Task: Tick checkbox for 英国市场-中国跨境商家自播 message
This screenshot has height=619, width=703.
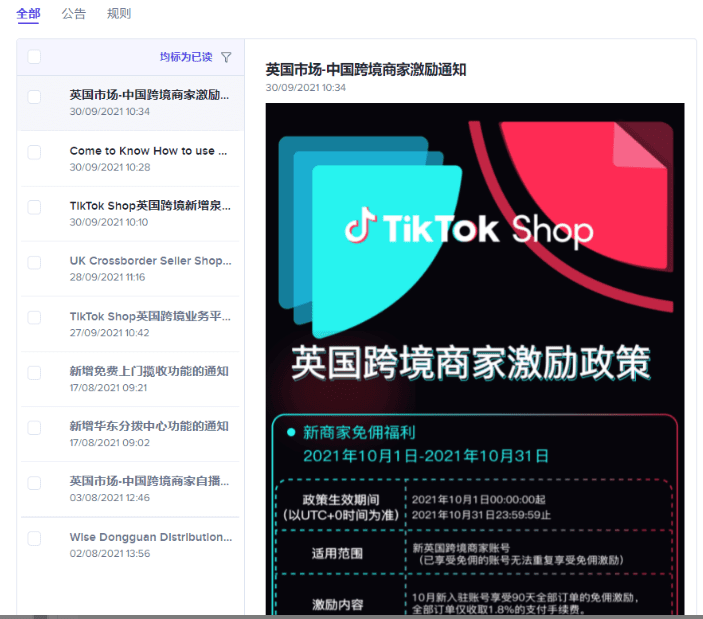Action: (34, 483)
